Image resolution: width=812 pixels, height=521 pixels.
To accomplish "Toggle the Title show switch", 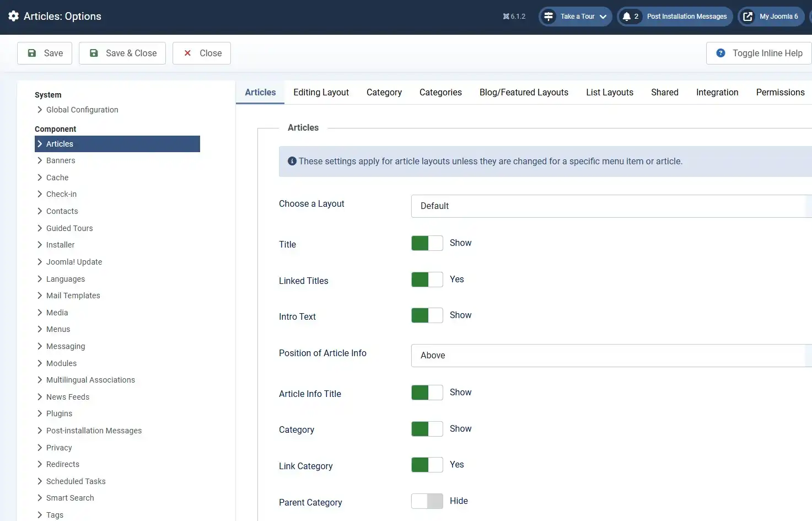I will click(x=427, y=243).
